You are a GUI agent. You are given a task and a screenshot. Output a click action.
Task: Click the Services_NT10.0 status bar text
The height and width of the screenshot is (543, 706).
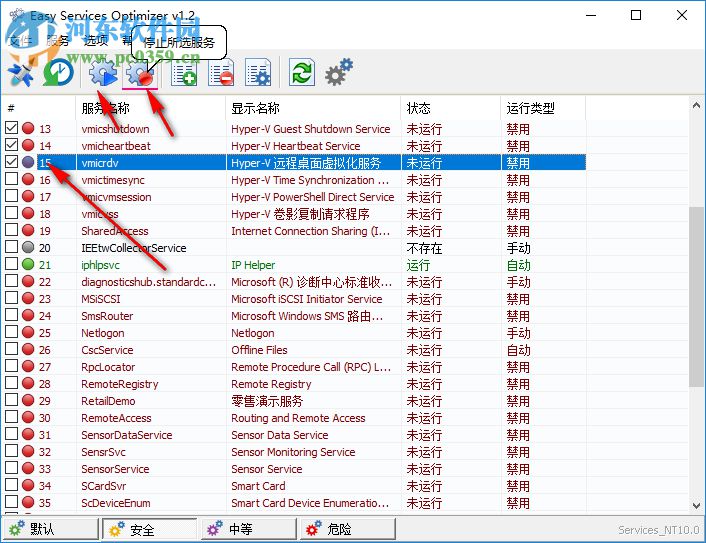point(659,530)
